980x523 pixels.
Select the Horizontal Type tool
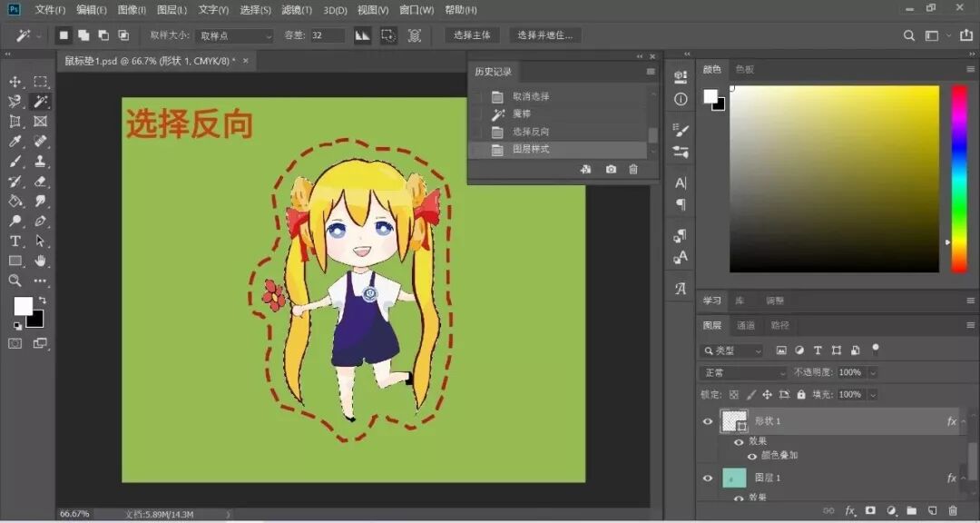(x=15, y=241)
